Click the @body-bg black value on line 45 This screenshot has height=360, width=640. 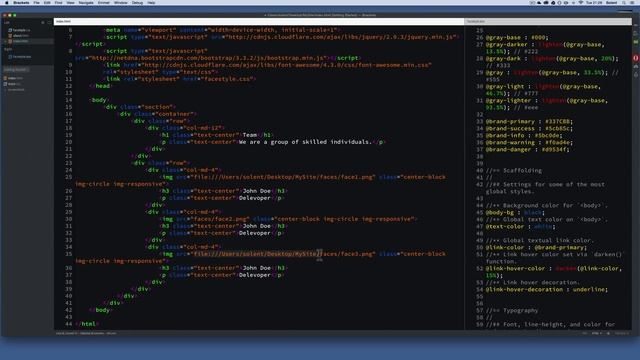click(x=533, y=213)
